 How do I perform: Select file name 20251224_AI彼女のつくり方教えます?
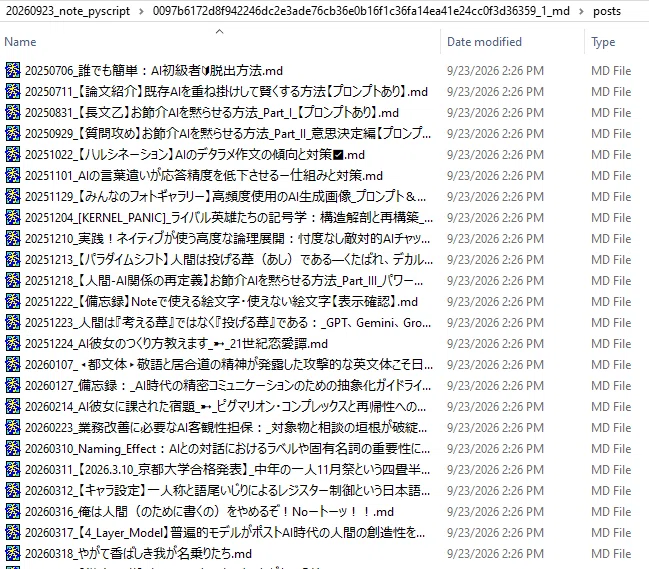click(176, 343)
